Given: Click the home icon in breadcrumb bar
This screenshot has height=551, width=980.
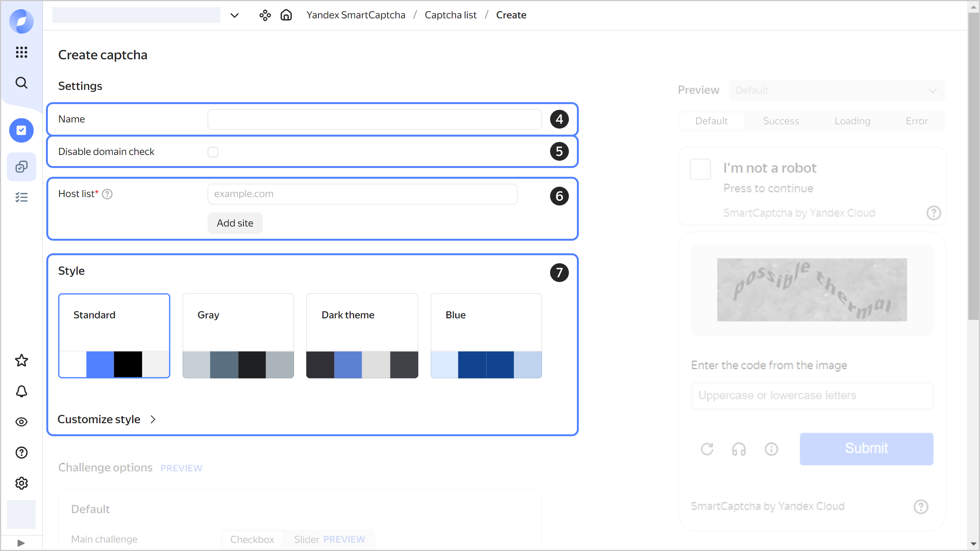Looking at the screenshot, I should click(286, 15).
